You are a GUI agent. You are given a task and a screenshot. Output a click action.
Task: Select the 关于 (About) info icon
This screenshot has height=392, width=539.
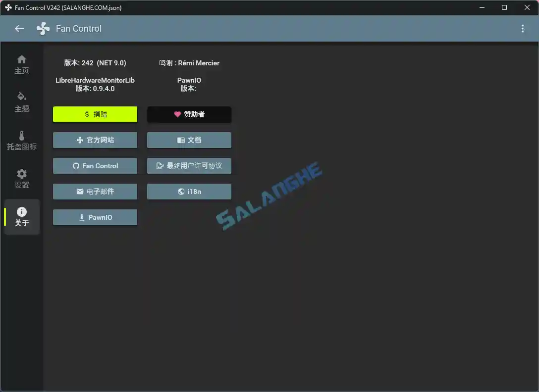22,216
